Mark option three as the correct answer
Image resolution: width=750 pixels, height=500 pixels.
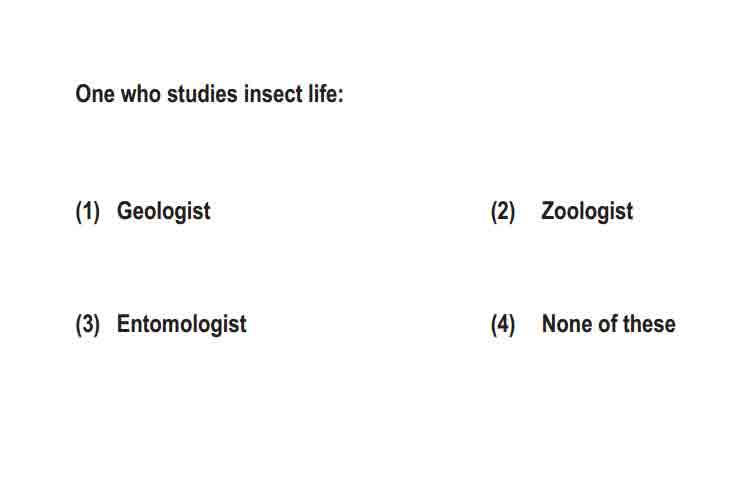coord(181,324)
